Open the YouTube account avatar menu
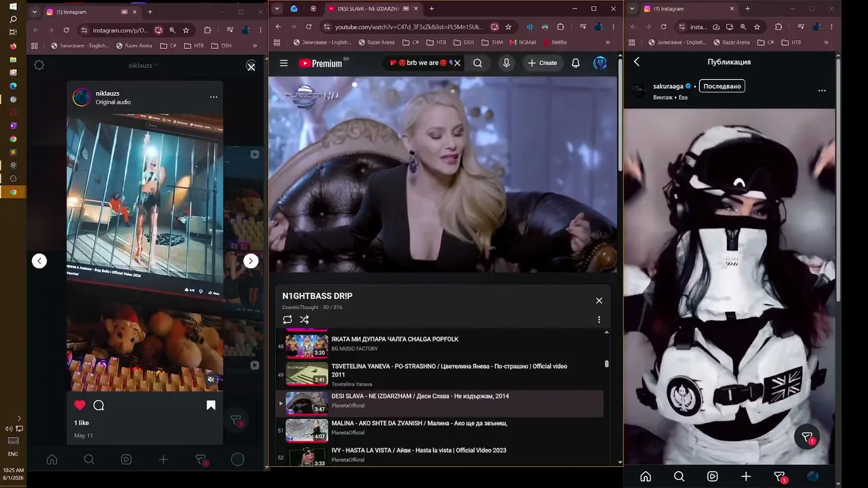The height and width of the screenshot is (488, 868). point(600,63)
